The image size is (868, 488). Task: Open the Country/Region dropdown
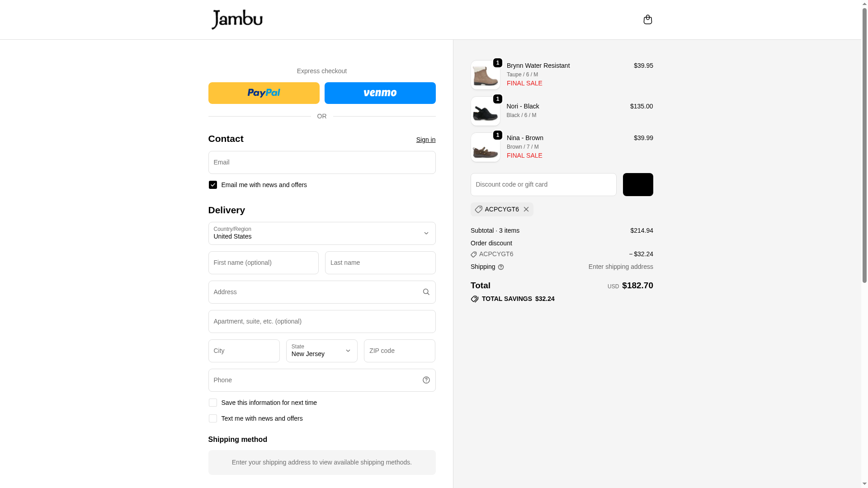321,233
